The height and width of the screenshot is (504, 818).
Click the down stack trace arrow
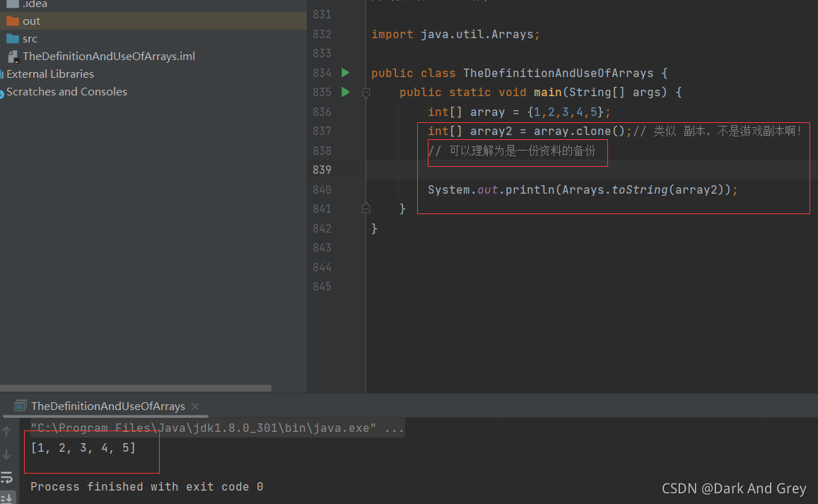pos(7,455)
